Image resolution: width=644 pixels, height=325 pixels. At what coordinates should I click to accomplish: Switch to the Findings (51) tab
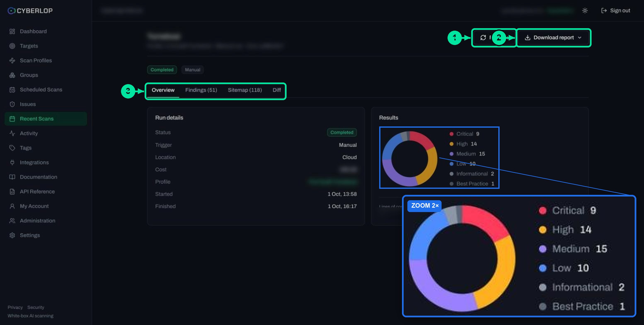[201, 90]
